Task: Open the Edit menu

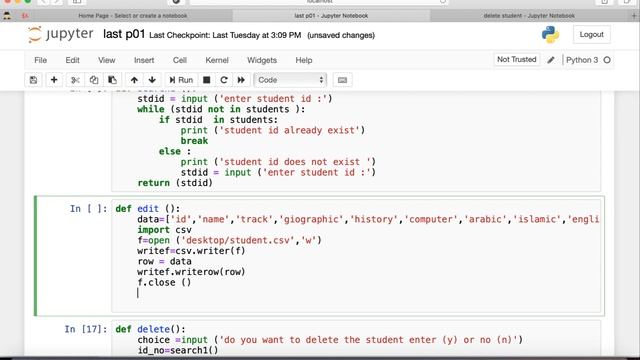Action: [x=72, y=60]
